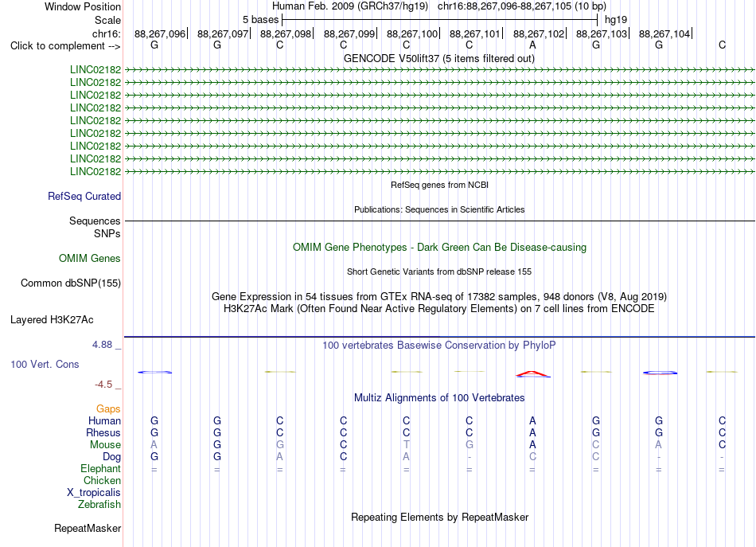Open Multiz Alignments of 100 Vertebrates title
This screenshot has height=547, width=756.
point(438,398)
